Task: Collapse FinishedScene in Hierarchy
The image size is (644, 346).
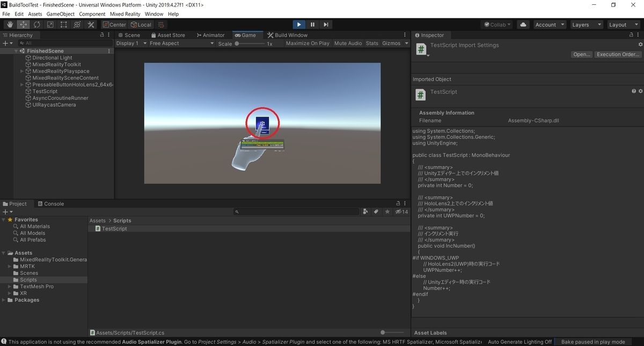Action: [16, 51]
